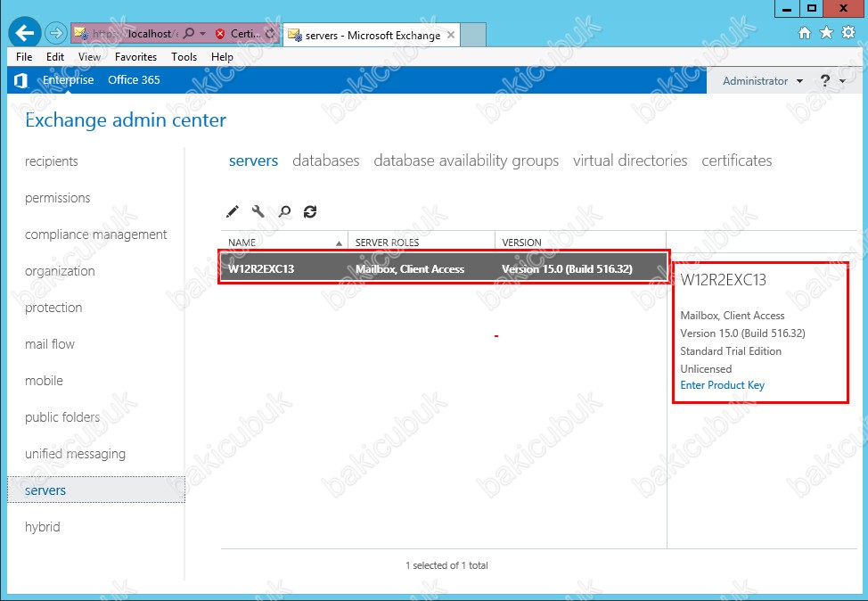Click W12R2EXC13 heading in details pane
The height and width of the screenshot is (601, 868).
pos(723,280)
